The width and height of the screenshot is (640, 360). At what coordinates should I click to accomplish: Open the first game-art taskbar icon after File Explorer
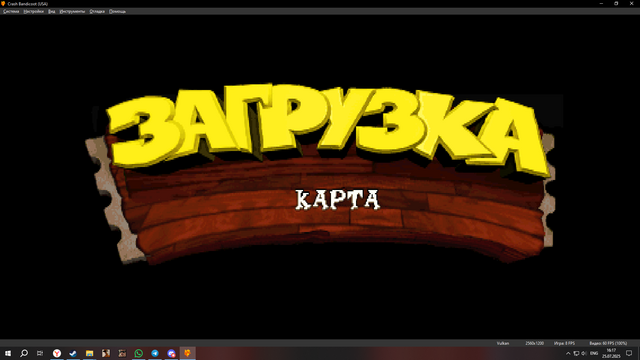(x=106, y=353)
